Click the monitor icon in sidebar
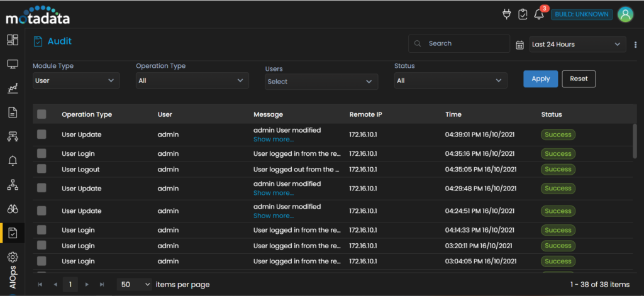Screen dimensions: 644x296 click(13, 65)
